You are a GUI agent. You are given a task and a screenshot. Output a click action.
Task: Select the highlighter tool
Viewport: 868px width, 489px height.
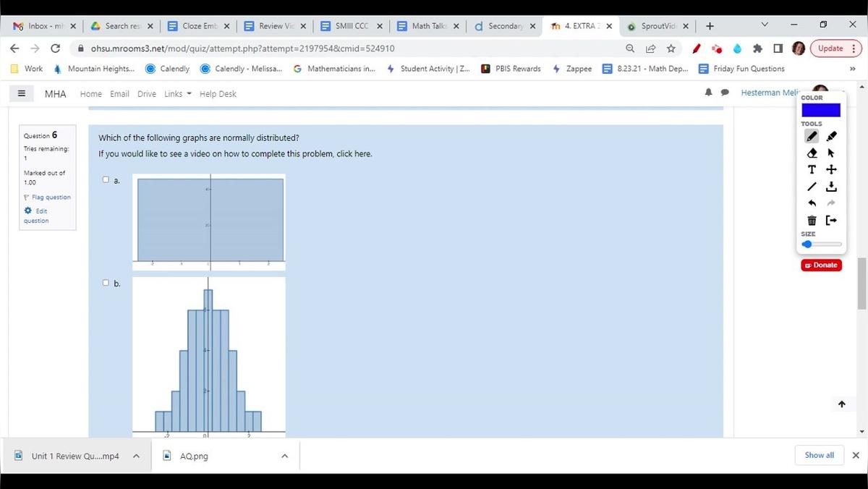pos(831,136)
